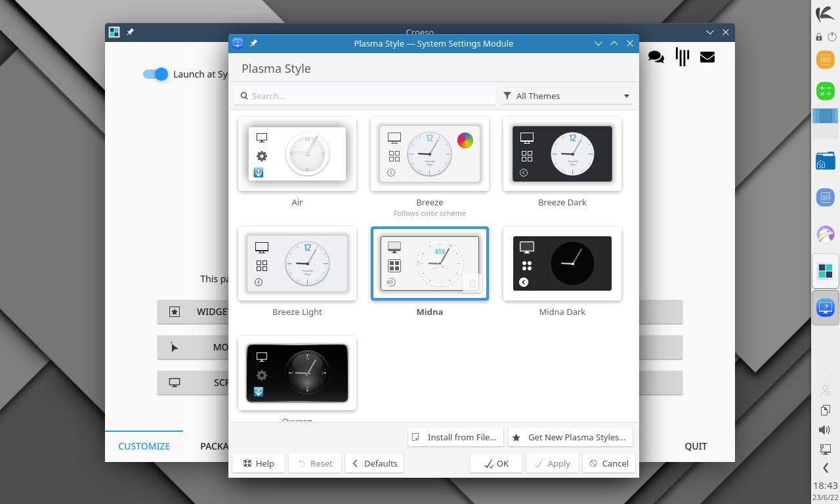Click the screen monitor icon in Croeso
Image resolution: width=840 pixels, height=504 pixels.
[x=175, y=383]
